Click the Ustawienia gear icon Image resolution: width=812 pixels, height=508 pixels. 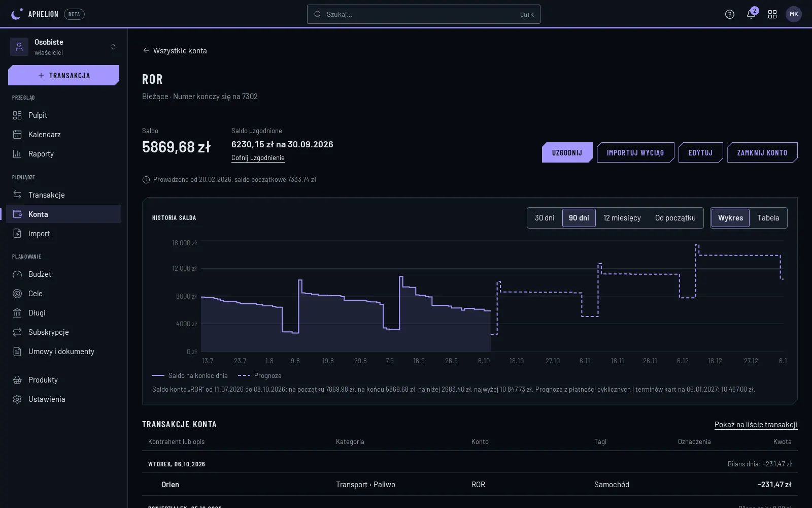tap(17, 399)
